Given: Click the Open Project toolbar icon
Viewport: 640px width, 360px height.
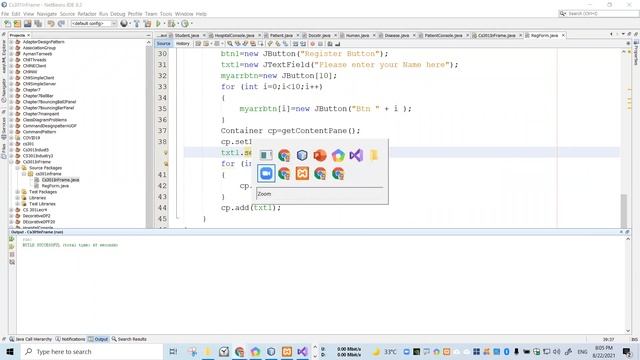Looking at the screenshot, I should (x=27, y=24).
